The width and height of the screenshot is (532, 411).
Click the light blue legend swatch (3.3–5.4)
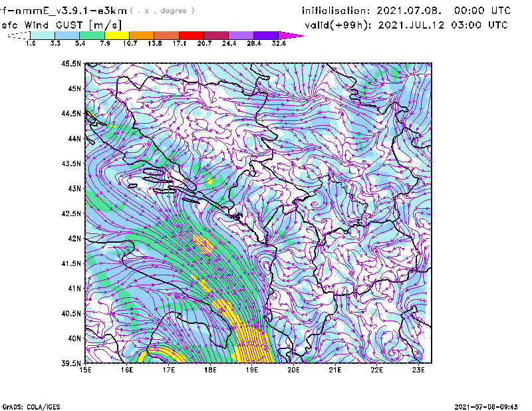tap(67, 35)
